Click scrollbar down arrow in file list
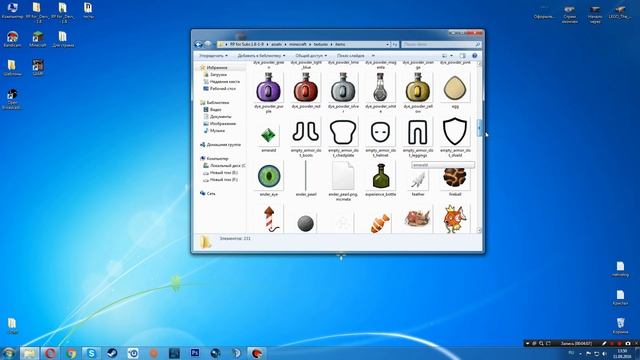640x360 pixels. 480,231
